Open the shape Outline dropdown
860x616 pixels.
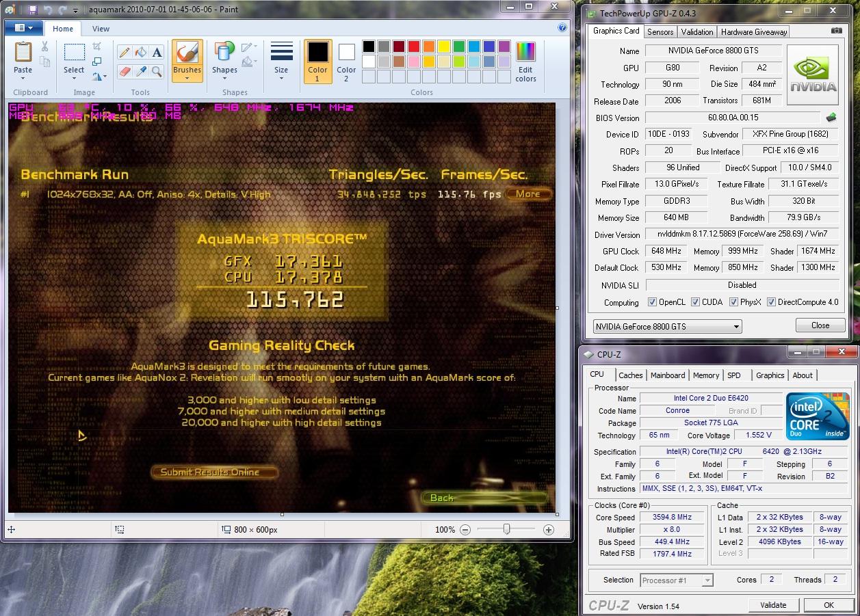(250, 46)
